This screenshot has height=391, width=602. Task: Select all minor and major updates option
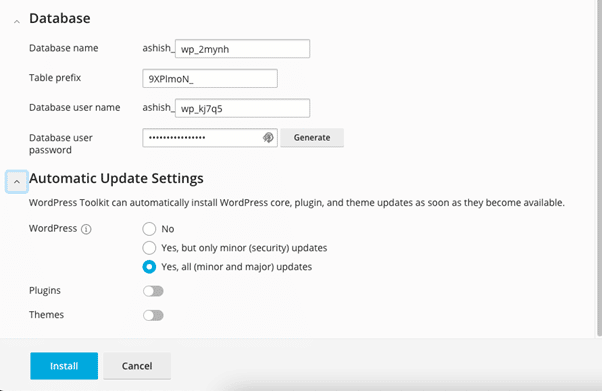click(x=149, y=267)
